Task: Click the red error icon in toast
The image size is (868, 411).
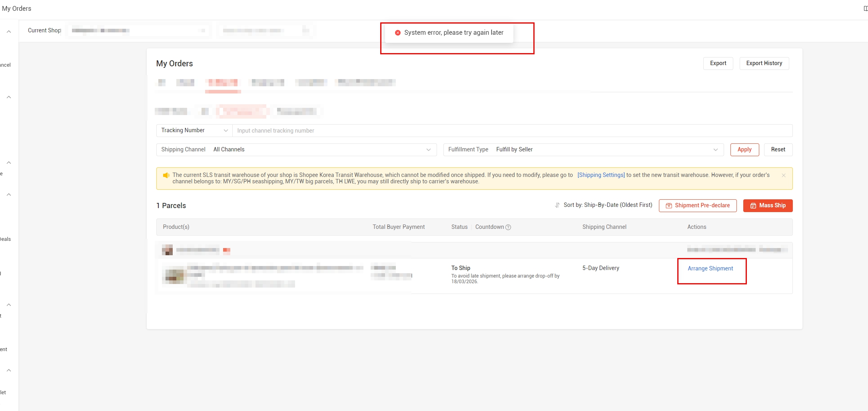Action: (x=398, y=33)
